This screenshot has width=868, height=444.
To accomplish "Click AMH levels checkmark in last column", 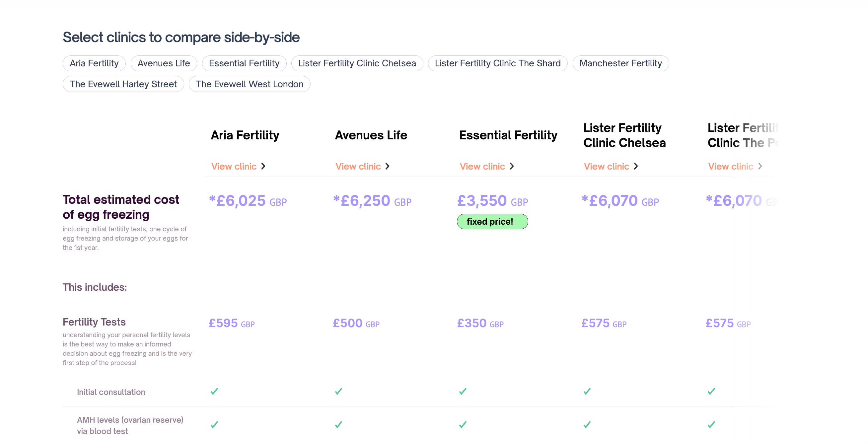I will pos(711,425).
